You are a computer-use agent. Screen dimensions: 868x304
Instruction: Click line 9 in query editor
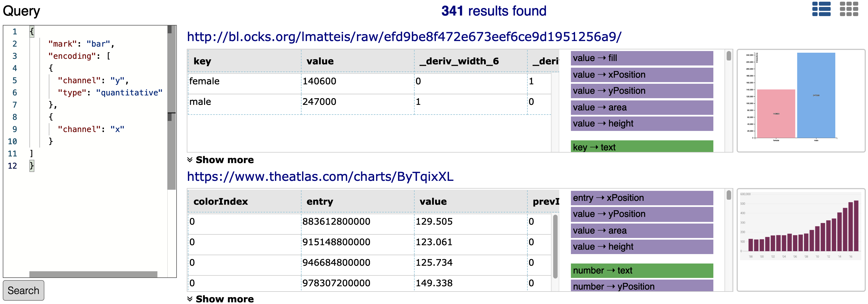tap(91, 129)
